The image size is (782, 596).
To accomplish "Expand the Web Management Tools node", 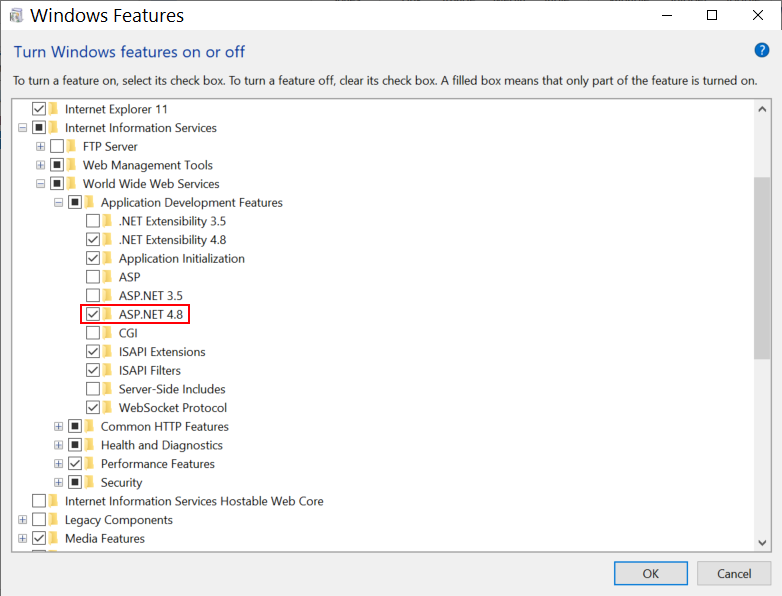I will [x=40, y=165].
